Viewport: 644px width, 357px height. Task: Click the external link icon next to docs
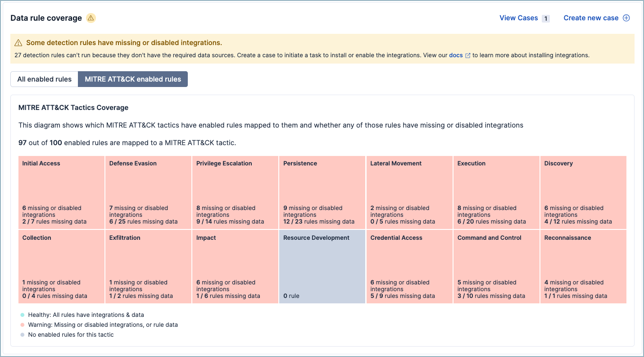pyautogui.click(x=467, y=55)
